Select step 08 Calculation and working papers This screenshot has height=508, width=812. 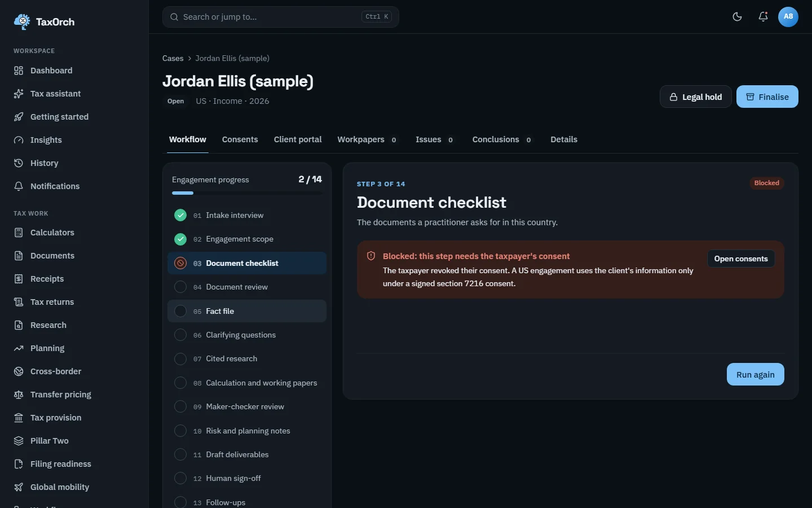247,383
